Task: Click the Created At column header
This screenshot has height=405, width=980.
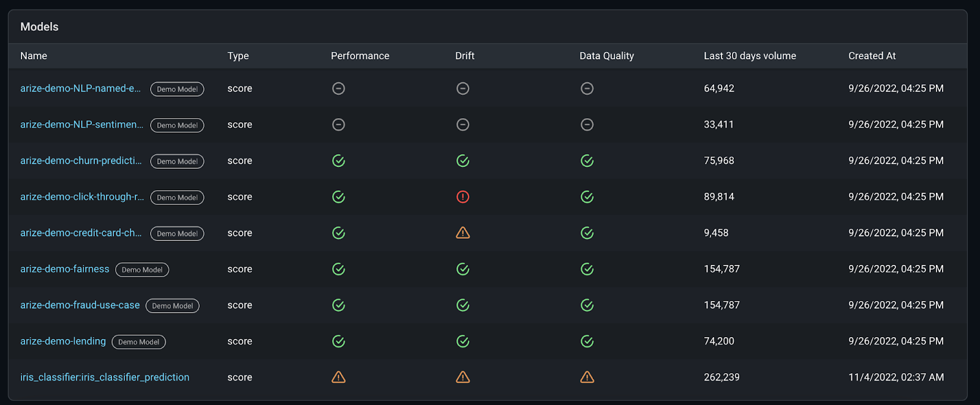Action: point(872,56)
